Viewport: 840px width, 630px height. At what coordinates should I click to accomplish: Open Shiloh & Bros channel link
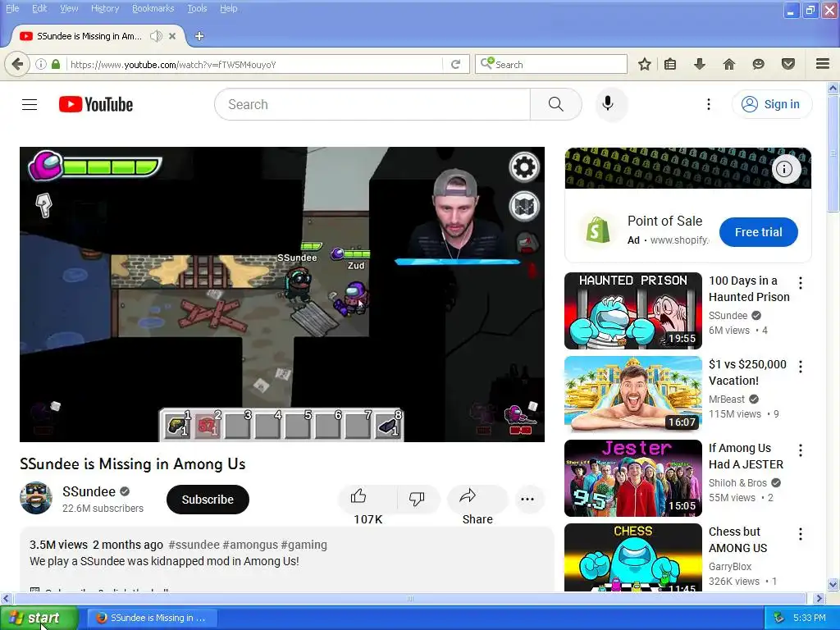(737, 482)
